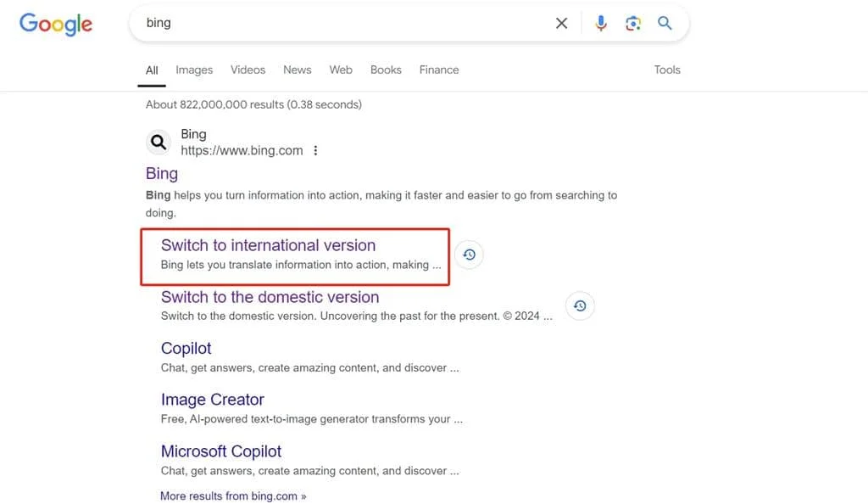The height and width of the screenshot is (504, 868).
Task: Select the All tab
Action: click(152, 70)
